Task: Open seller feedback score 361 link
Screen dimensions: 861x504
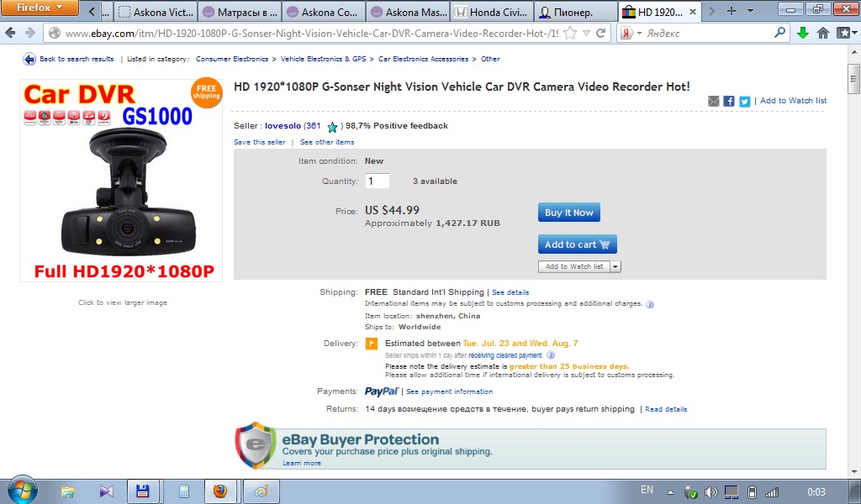Action: [x=314, y=126]
